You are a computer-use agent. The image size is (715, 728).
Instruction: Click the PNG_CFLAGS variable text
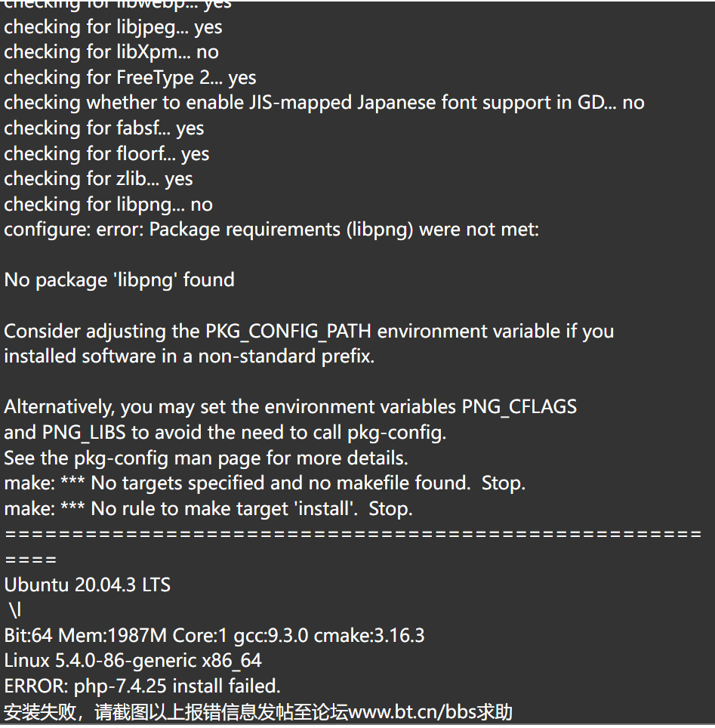(x=519, y=407)
